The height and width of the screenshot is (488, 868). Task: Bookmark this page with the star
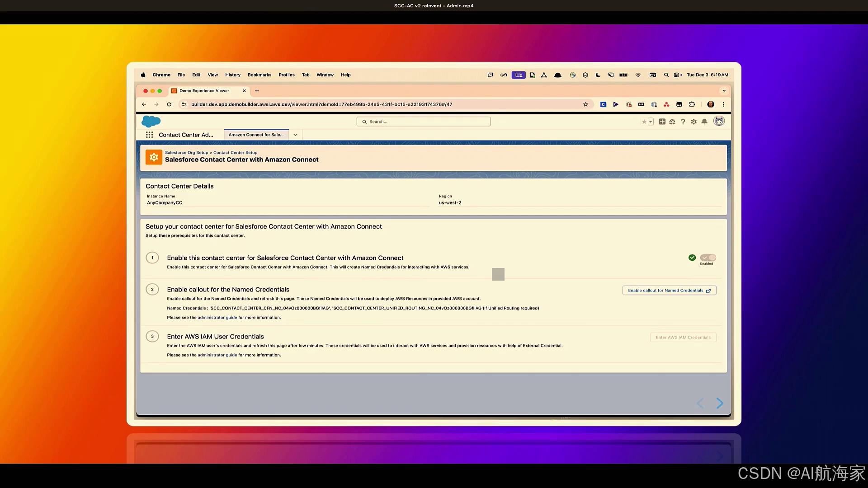pos(585,104)
